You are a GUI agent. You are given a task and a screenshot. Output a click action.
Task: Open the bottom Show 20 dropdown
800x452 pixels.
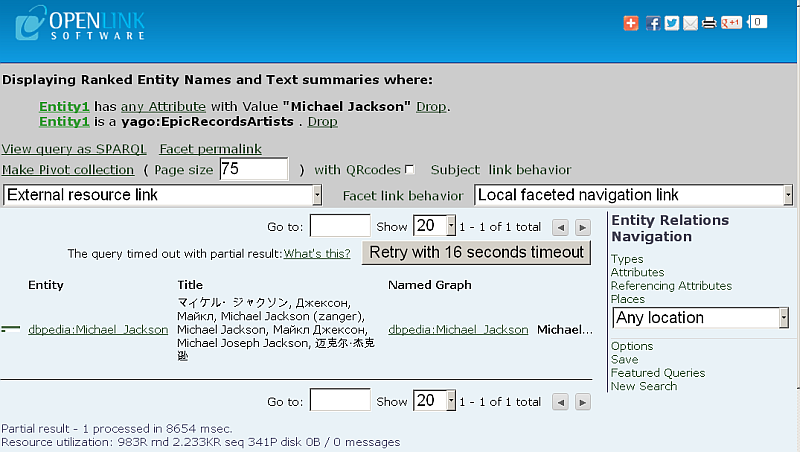(x=434, y=400)
